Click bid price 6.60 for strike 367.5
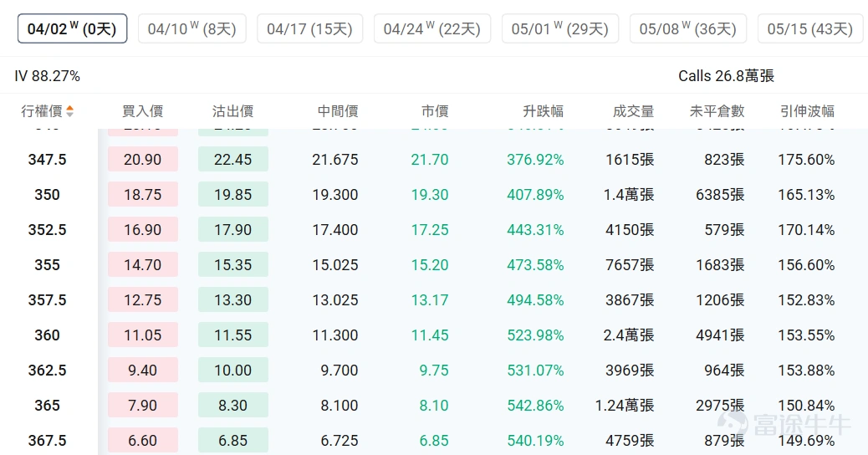The image size is (868, 455). click(x=143, y=441)
